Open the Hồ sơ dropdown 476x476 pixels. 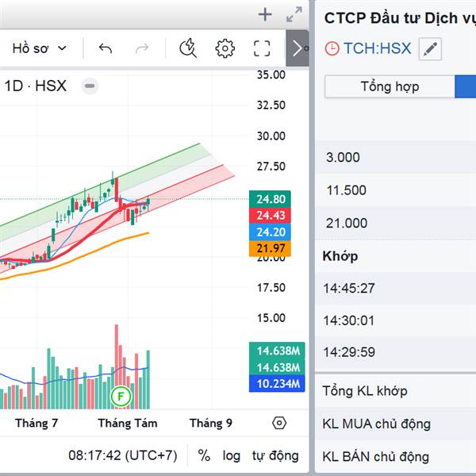click(40, 48)
